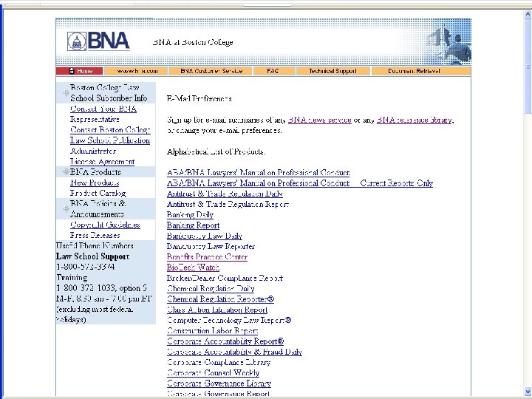This screenshot has width=532, height=399.
Task: View the License Agreement link
Action: pos(102,162)
